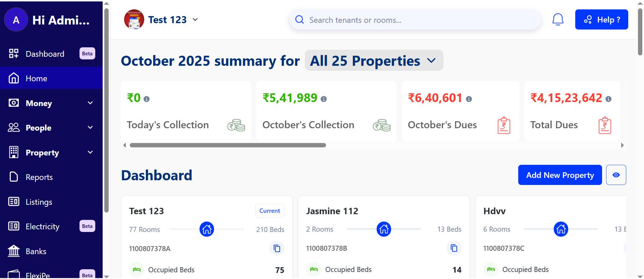Toggle dashboard visibility with the eye button
The height and width of the screenshot is (279, 644).
pyautogui.click(x=616, y=175)
